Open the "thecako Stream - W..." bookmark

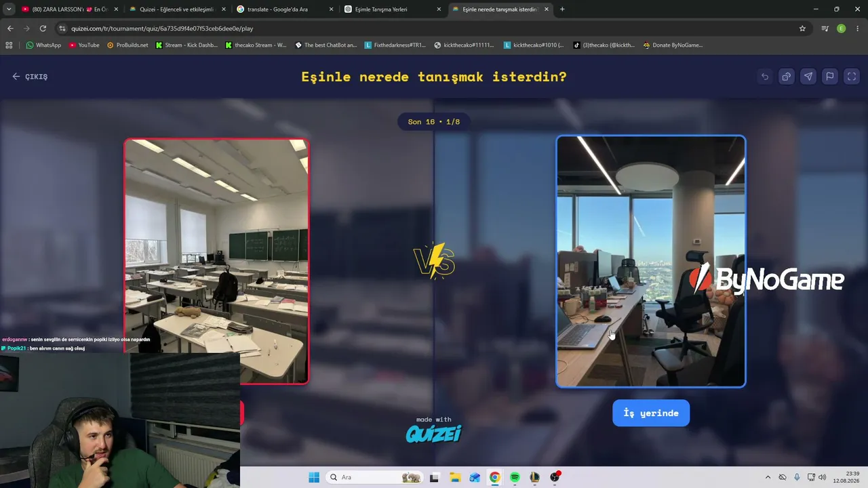(x=256, y=45)
